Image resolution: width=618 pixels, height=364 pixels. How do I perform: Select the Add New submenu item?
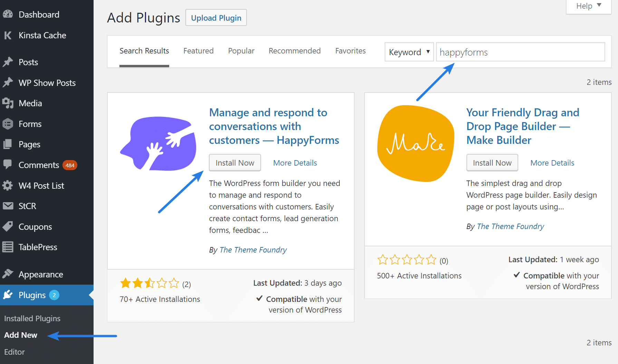click(x=21, y=335)
